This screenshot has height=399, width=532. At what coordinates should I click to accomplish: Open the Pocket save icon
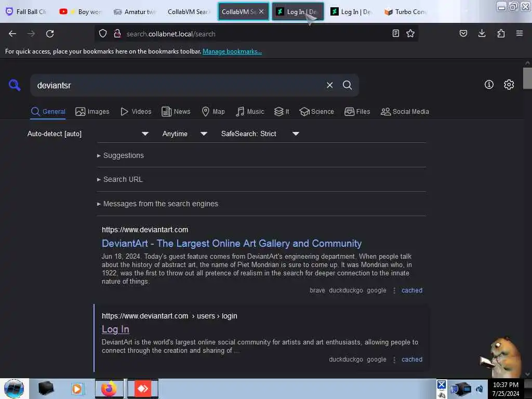pyautogui.click(x=463, y=33)
